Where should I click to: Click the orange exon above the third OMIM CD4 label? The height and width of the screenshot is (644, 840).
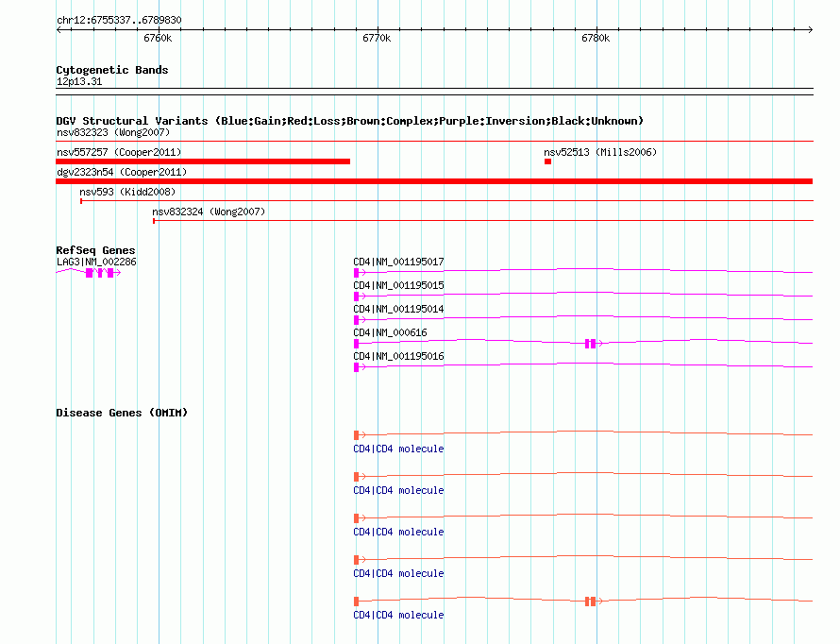(356, 518)
